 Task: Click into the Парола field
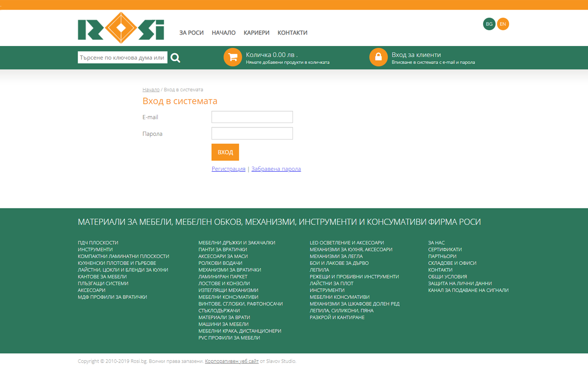(252, 133)
